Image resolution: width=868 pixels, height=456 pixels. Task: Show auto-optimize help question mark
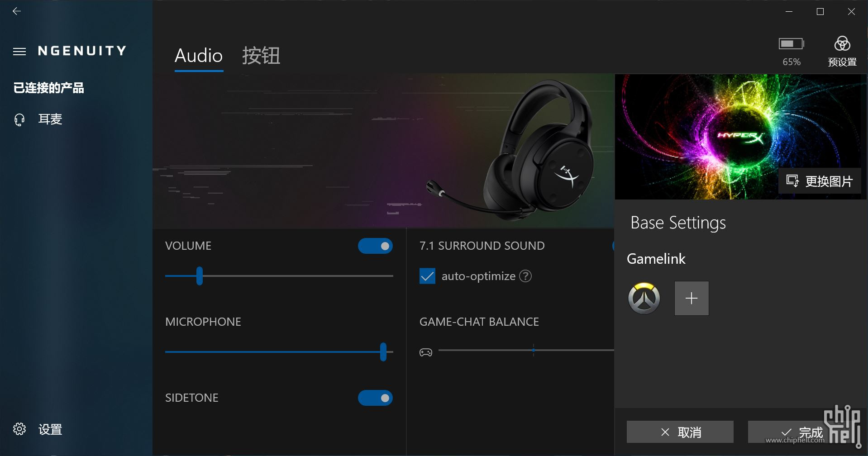tap(525, 276)
